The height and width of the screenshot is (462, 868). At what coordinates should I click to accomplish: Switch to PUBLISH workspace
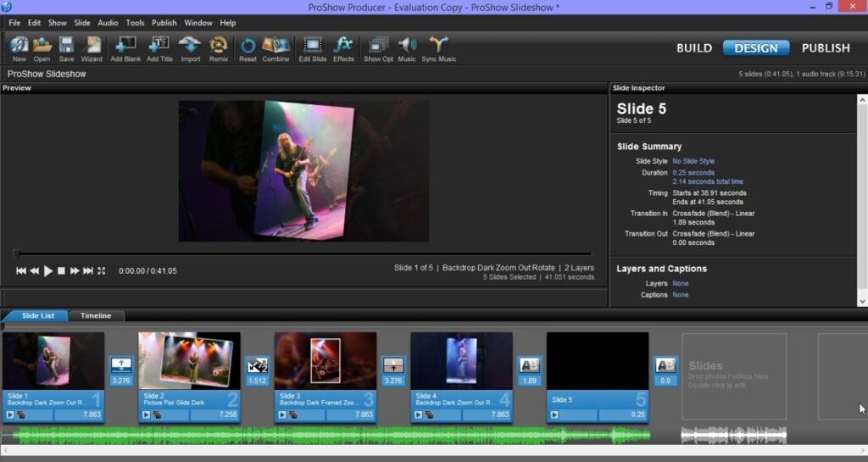coord(826,48)
